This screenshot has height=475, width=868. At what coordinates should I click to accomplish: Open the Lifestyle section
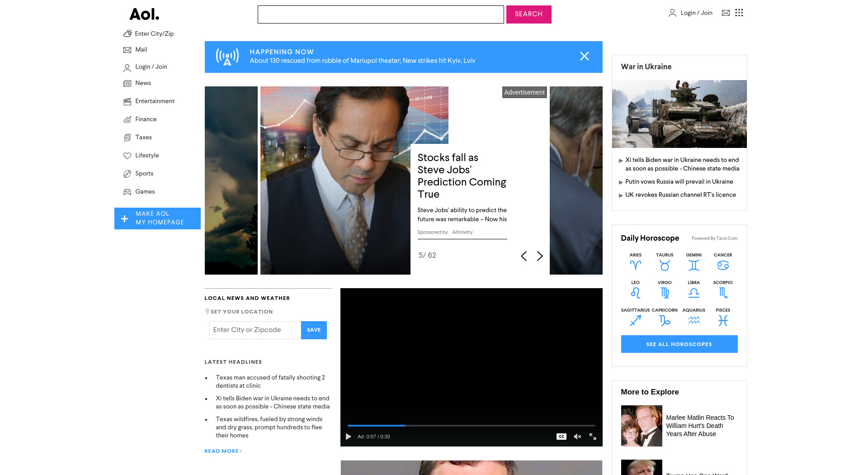click(x=147, y=156)
